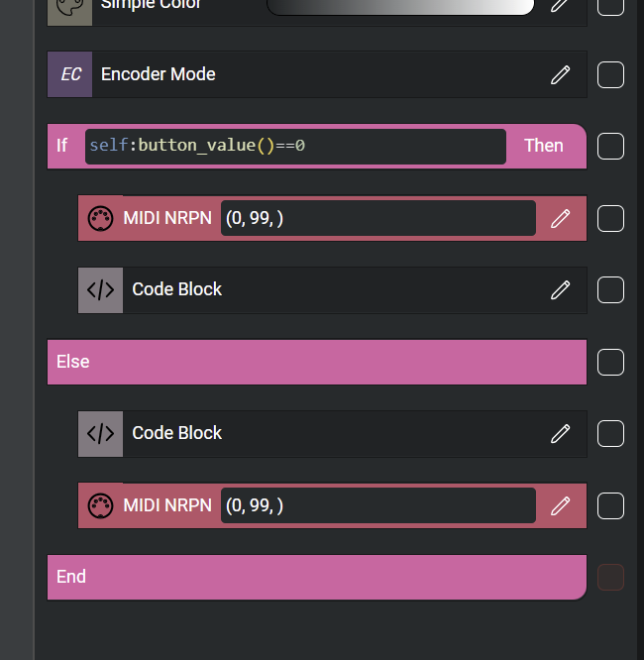Tick the checkbox beside the Else block
The width and height of the screenshot is (644, 660).
coord(610,362)
